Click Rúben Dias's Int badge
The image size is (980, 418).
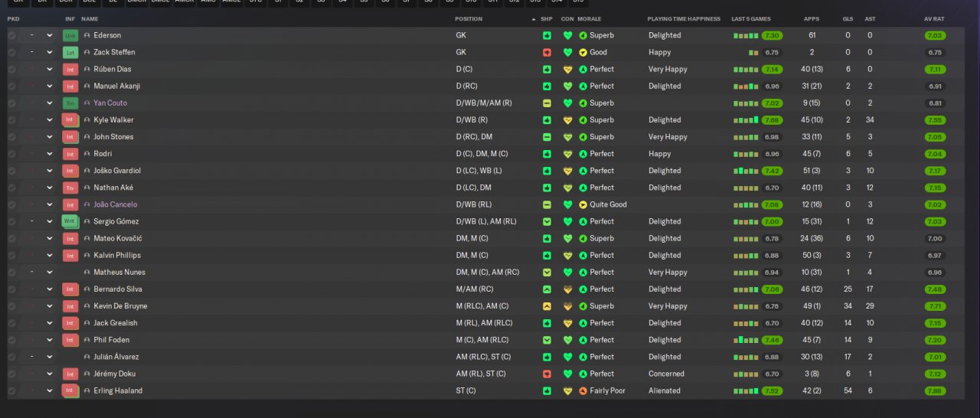pos(70,69)
